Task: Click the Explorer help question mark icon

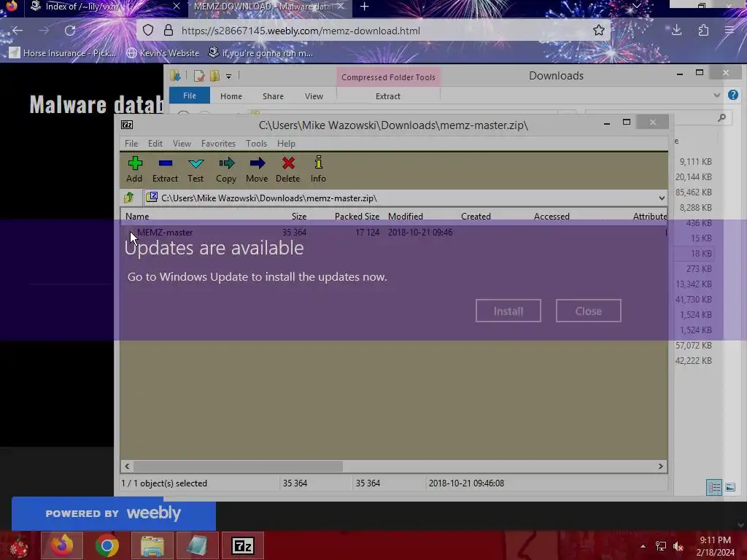Action: tap(732, 96)
